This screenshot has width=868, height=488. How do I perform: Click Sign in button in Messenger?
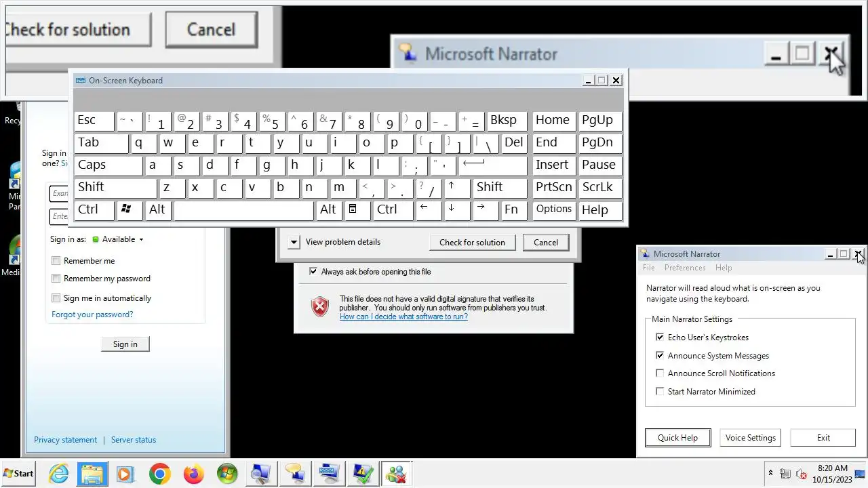[x=125, y=344]
